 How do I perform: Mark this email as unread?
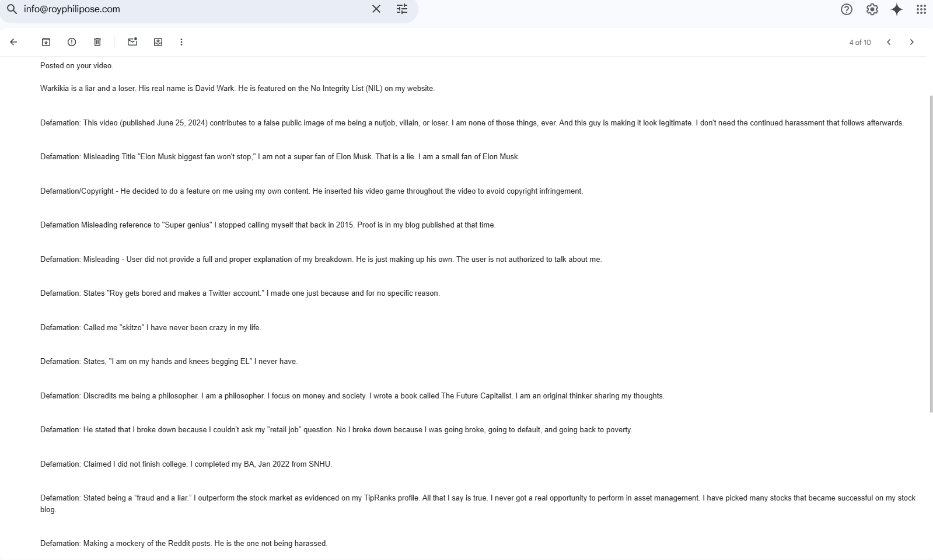[x=132, y=41]
